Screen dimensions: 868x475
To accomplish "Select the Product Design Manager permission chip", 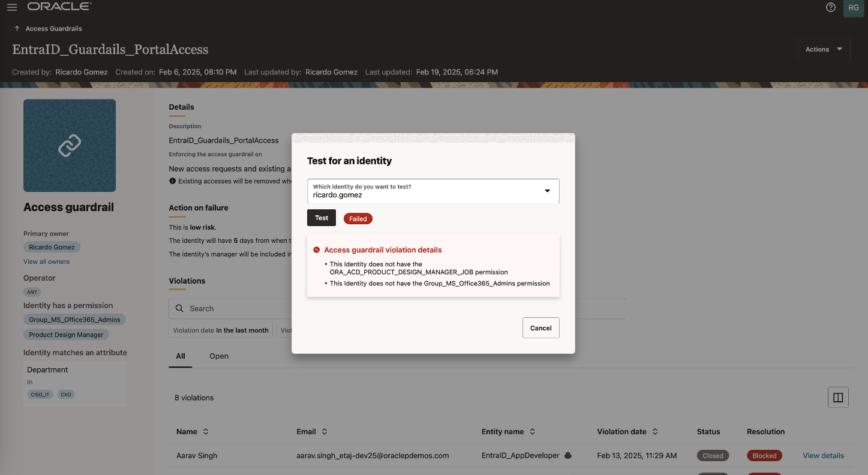I will click(x=67, y=335).
